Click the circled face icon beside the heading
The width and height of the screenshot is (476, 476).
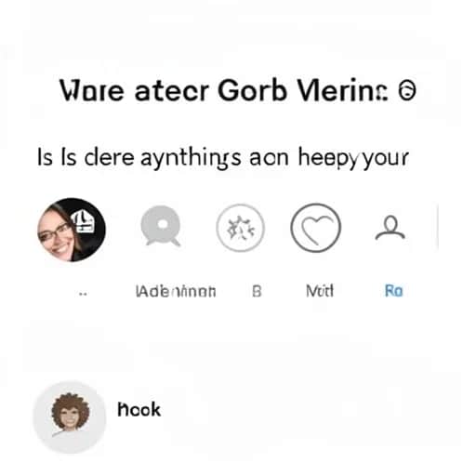[x=407, y=91]
